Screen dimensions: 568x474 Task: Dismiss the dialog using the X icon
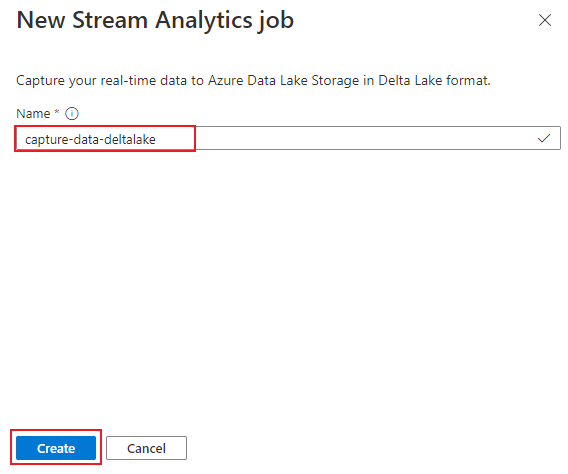(x=544, y=20)
